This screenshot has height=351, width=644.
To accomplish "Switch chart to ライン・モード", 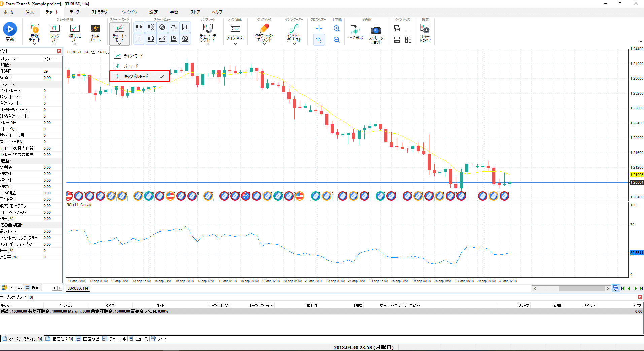I will click(133, 56).
